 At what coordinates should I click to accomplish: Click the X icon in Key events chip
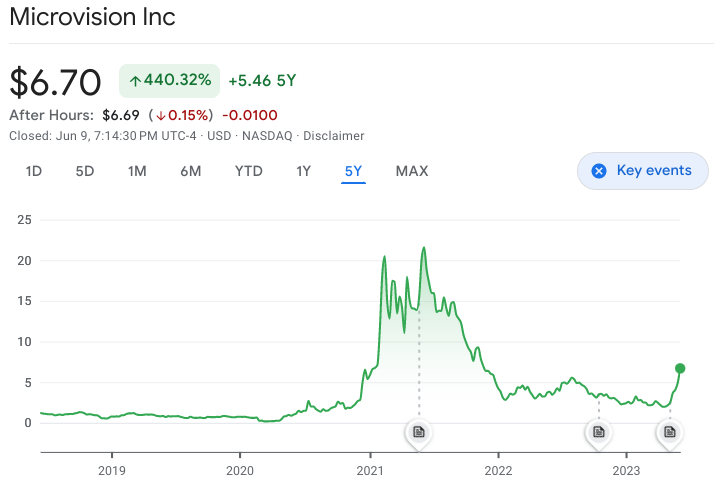pos(599,171)
